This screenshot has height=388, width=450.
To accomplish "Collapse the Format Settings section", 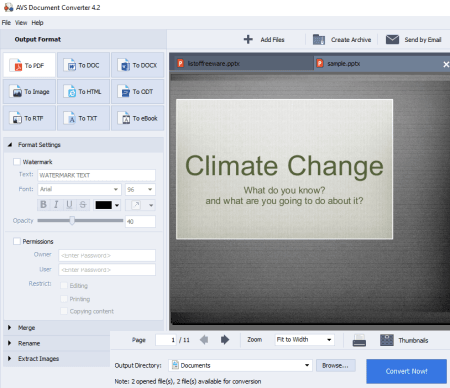I will (x=10, y=145).
